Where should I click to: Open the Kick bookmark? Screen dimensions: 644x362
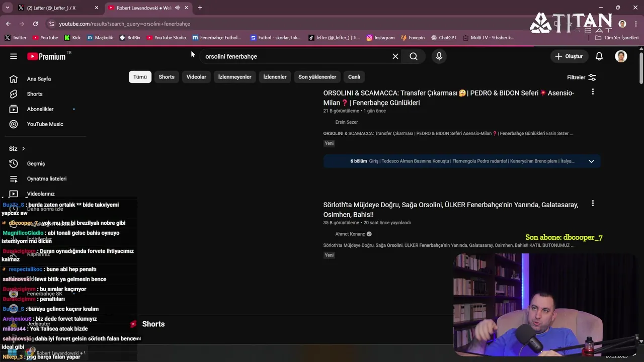coord(72,38)
